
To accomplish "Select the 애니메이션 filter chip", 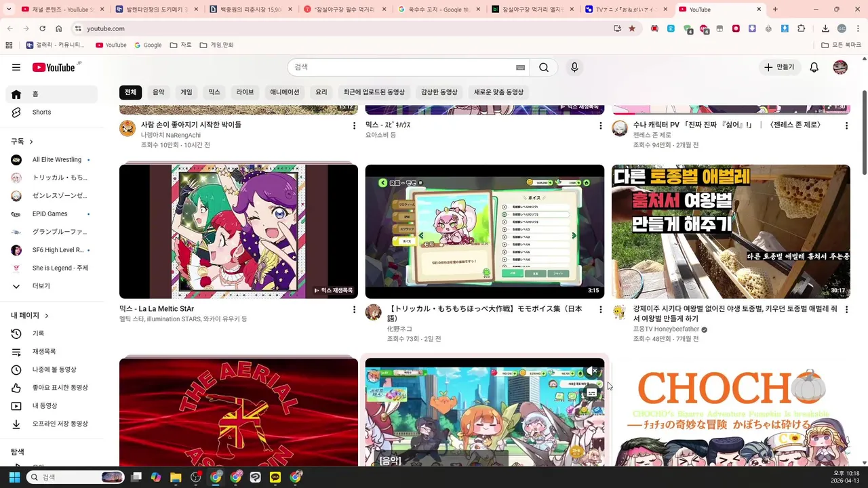I will coord(285,92).
